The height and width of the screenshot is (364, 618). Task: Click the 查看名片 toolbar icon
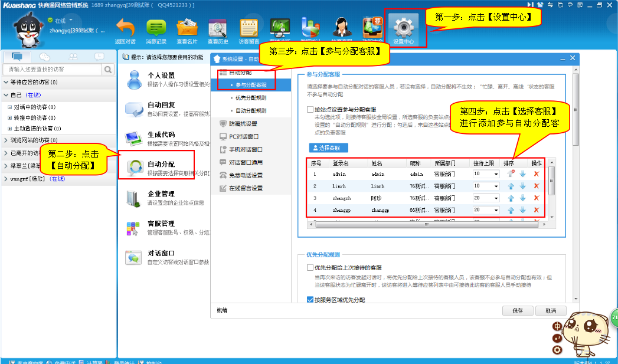point(187,28)
